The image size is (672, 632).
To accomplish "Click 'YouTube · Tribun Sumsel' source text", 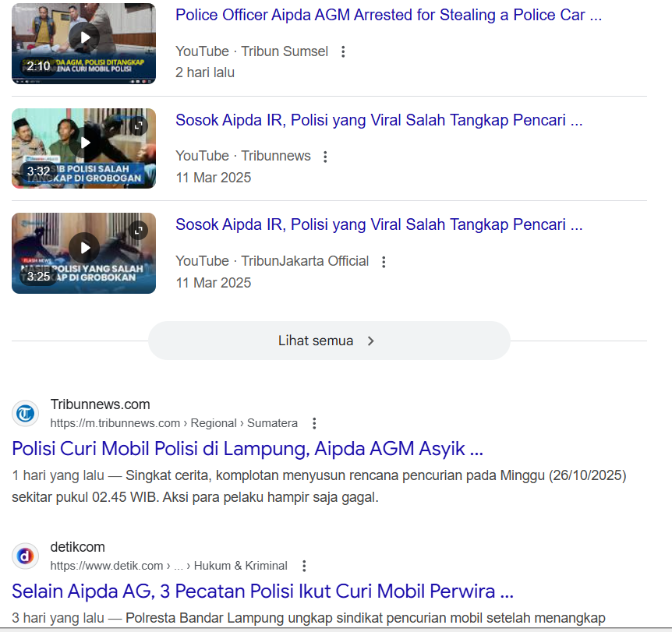I will (252, 51).
